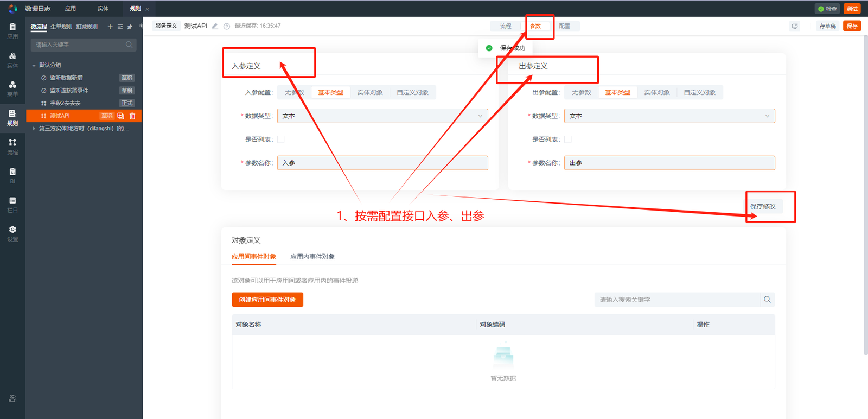This screenshot has width=868, height=419.
Task: Click the help question mark icon
Action: (227, 26)
